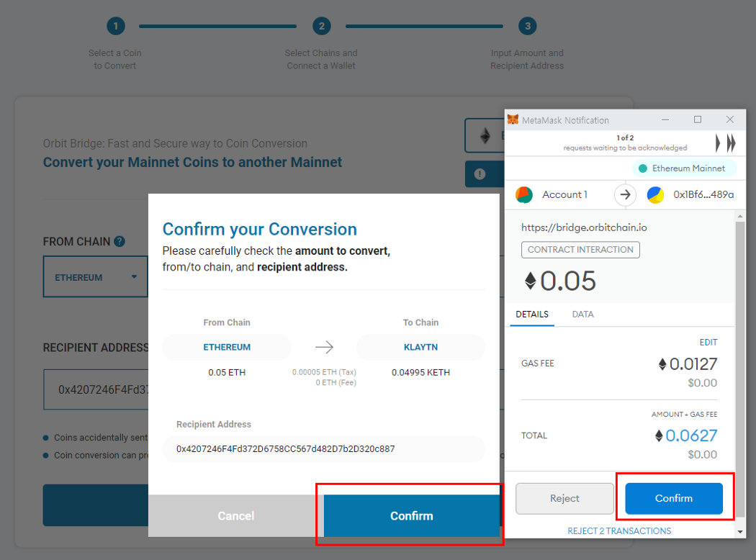The height and width of the screenshot is (560, 756).
Task: Click the exclamation info icon behind MetaMask window
Action: (x=480, y=174)
